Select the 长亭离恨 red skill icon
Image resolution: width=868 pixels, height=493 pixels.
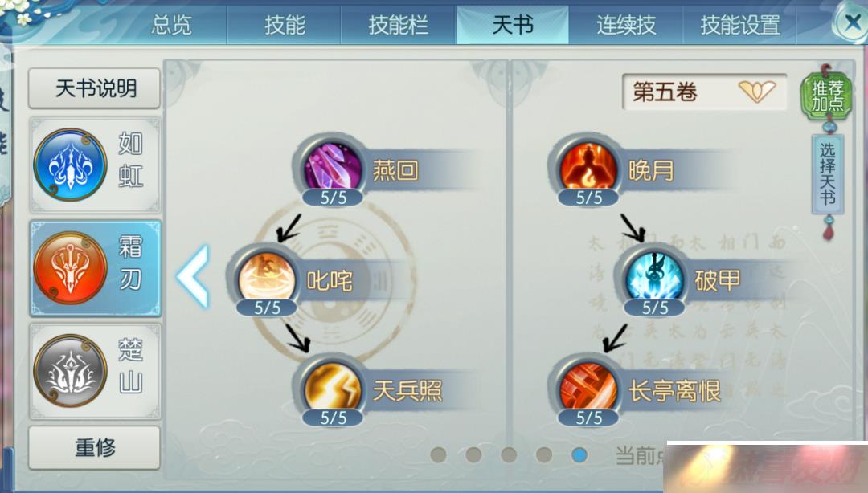point(588,388)
